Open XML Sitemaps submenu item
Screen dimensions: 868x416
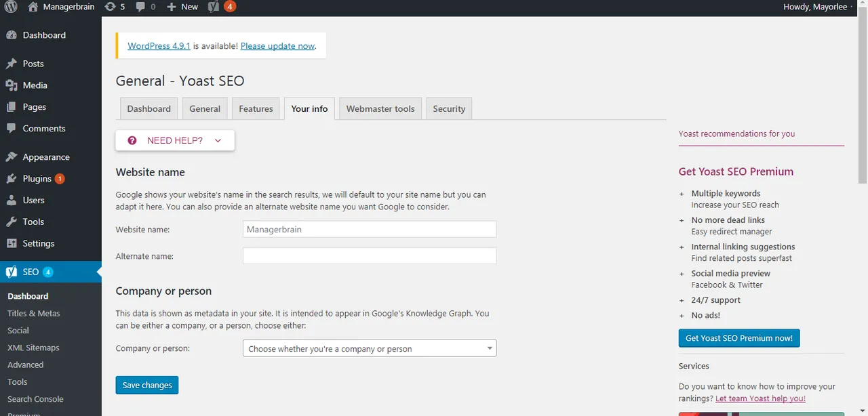click(33, 348)
